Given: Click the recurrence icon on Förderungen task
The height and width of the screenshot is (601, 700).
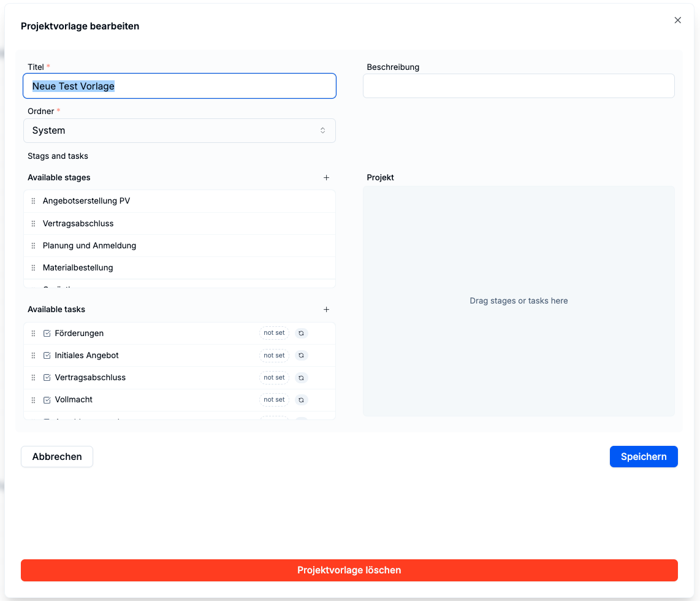Looking at the screenshot, I should (301, 333).
